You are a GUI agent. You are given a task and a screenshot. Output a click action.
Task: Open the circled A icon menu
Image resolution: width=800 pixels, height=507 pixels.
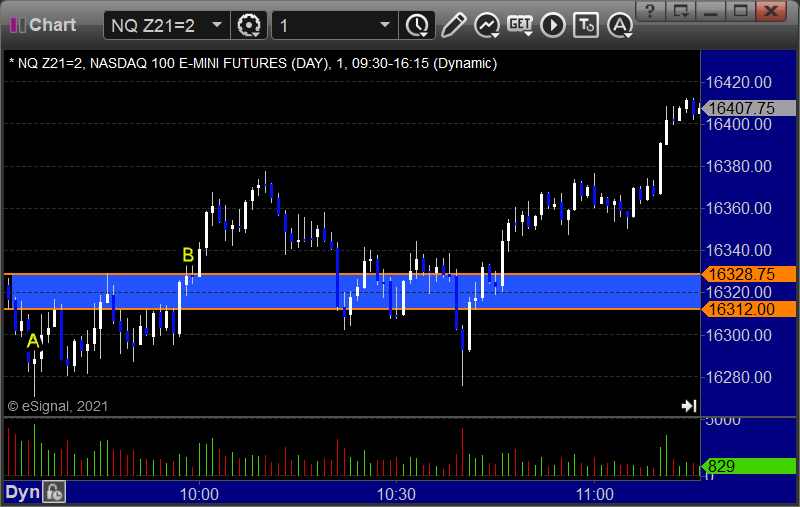[x=620, y=25]
